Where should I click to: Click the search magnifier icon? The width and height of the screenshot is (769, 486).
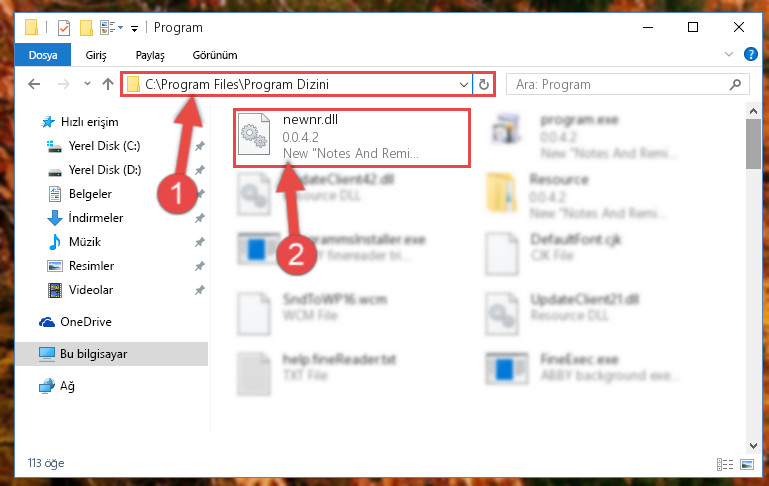point(735,84)
